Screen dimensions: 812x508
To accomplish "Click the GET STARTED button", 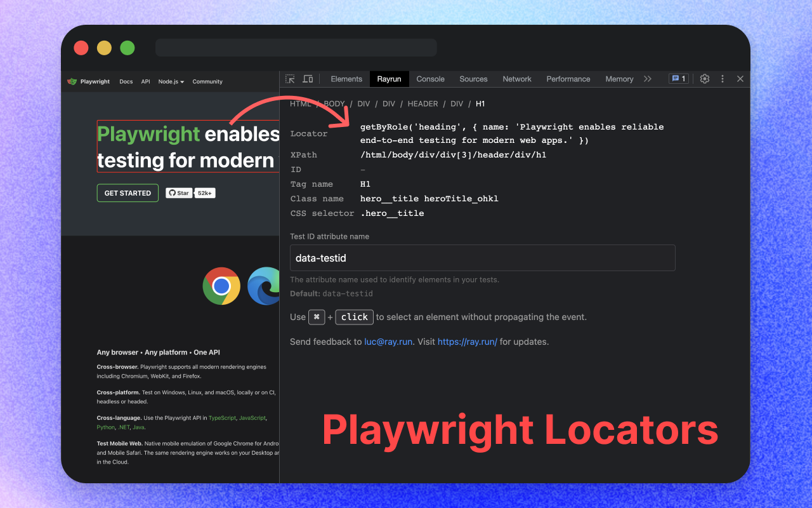I will pyautogui.click(x=128, y=193).
